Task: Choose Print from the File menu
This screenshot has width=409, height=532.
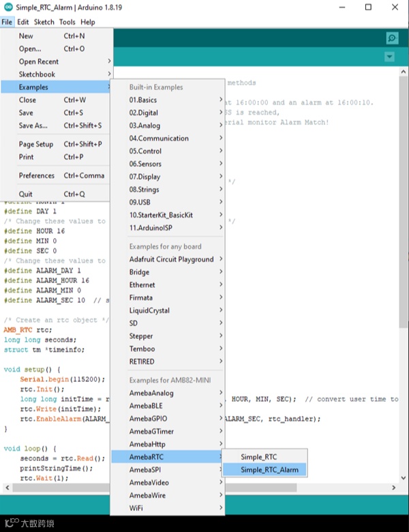Action: click(56, 157)
